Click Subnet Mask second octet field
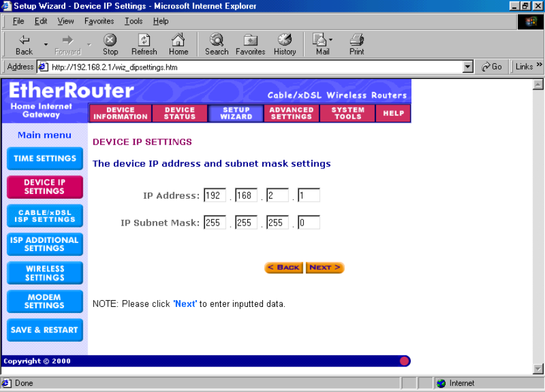This screenshot has height=392, width=545. point(246,223)
